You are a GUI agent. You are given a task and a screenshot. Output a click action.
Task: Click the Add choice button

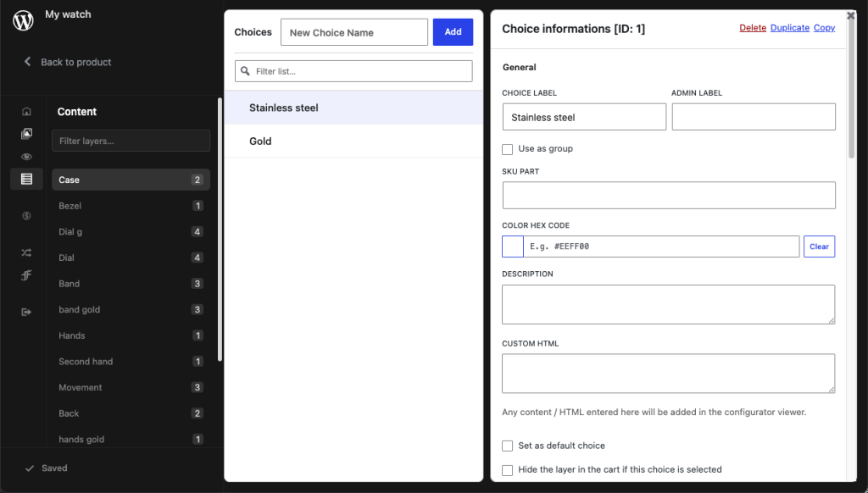pos(453,32)
